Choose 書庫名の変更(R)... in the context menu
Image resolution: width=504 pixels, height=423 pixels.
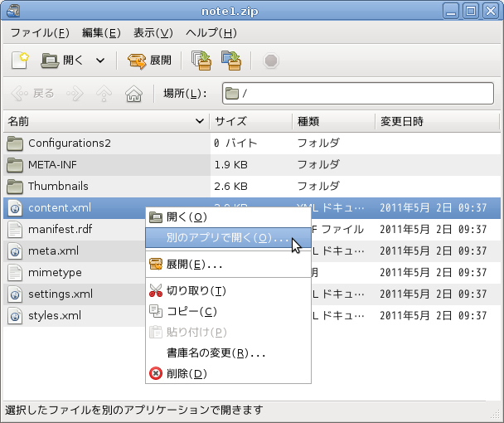[x=228, y=353]
